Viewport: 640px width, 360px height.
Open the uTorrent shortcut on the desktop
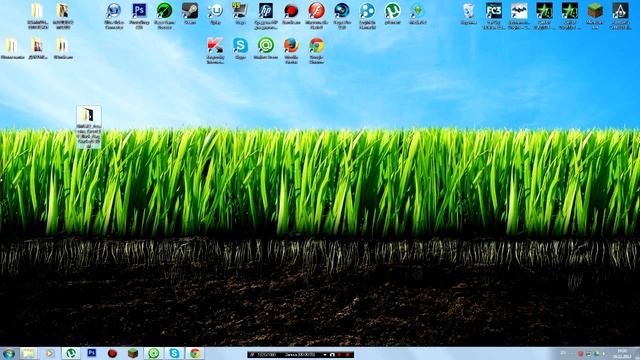coord(392,11)
